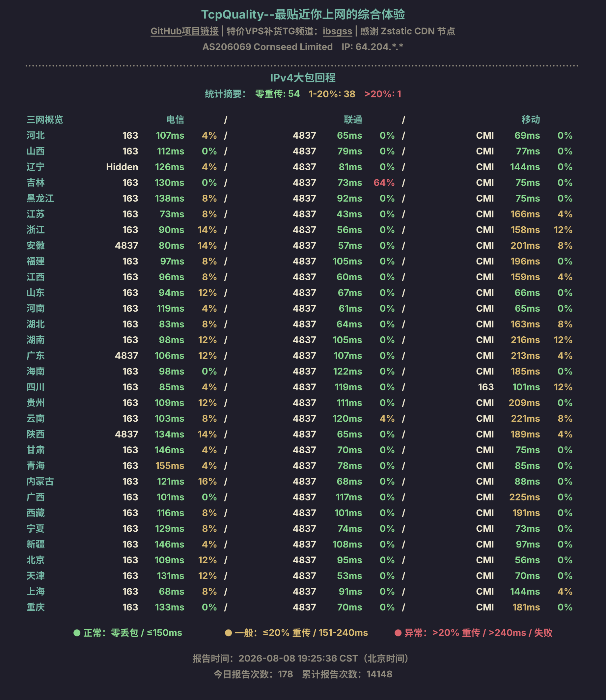Click the 异常：>20% 重传 legend text
Screen dimensions: 606x700
coord(442,633)
